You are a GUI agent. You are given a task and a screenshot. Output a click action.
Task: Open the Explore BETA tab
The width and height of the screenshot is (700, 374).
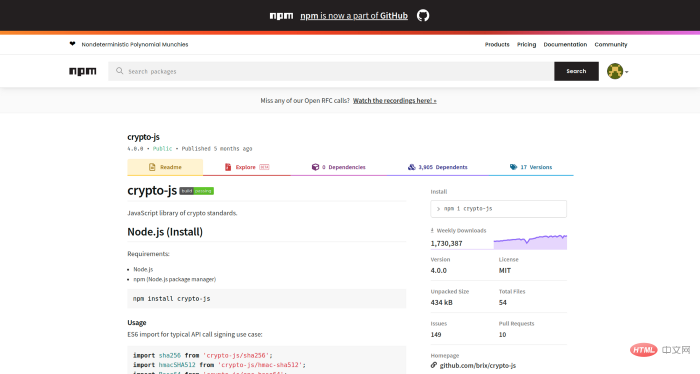[246, 167]
